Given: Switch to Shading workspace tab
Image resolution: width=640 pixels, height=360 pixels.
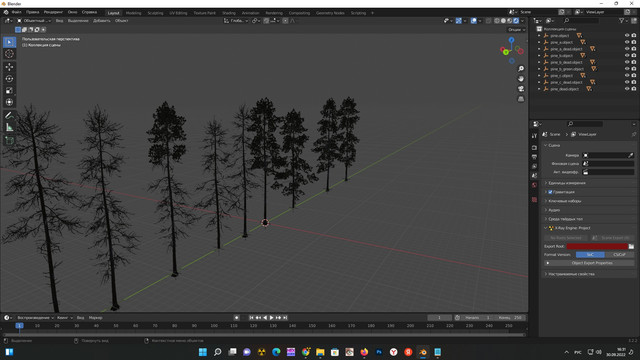Looking at the screenshot, I should coord(229,13).
